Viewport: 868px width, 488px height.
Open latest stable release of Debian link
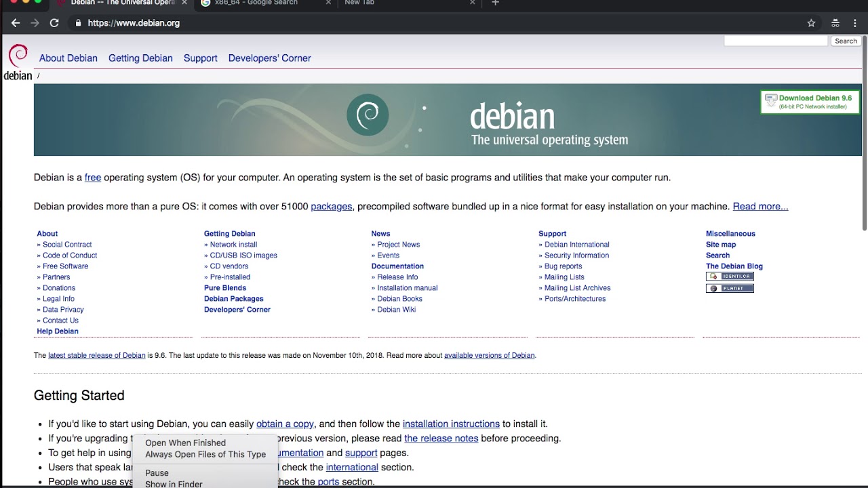pos(97,355)
